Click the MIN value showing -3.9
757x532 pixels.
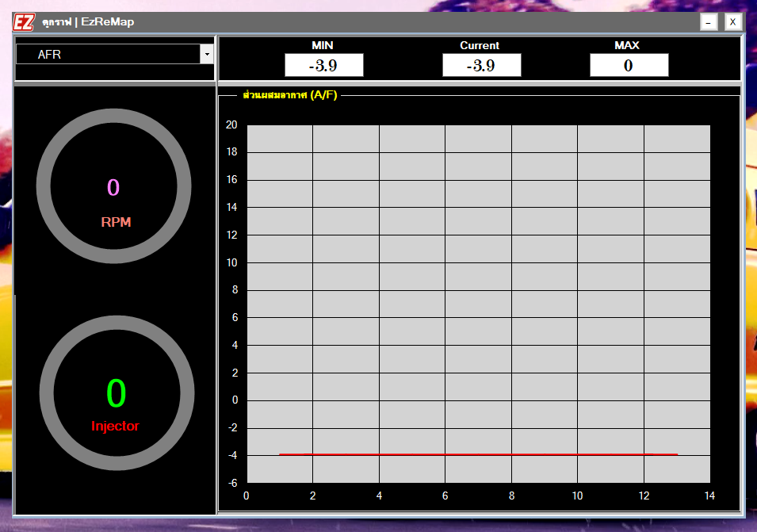coord(323,65)
